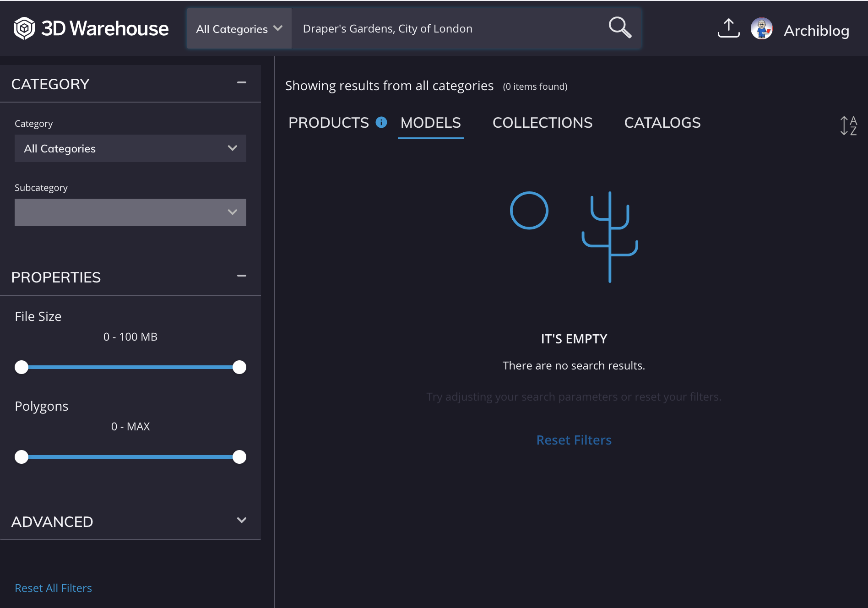Click the magnifying glass search icon
The width and height of the screenshot is (868, 608).
620,27
